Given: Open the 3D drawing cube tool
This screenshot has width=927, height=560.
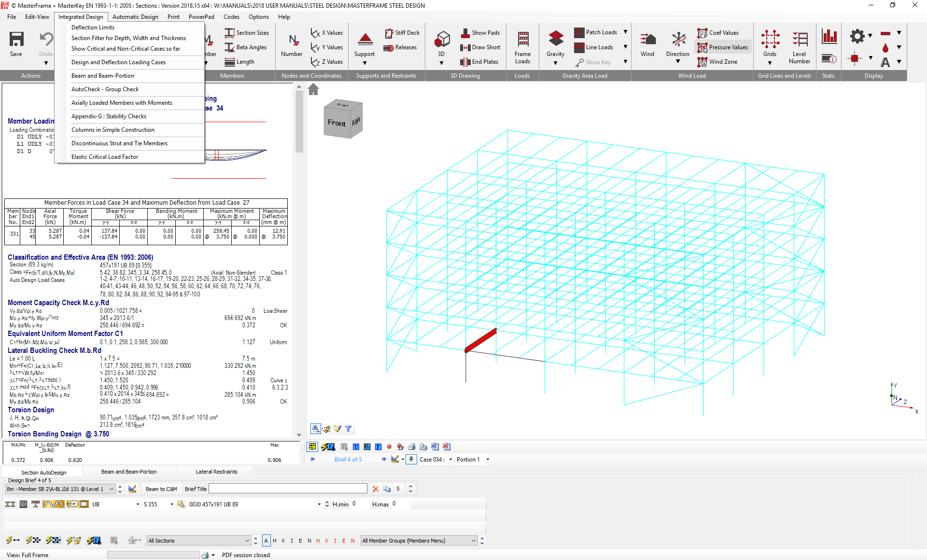Looking at the screenshot, I should [442, 40].
